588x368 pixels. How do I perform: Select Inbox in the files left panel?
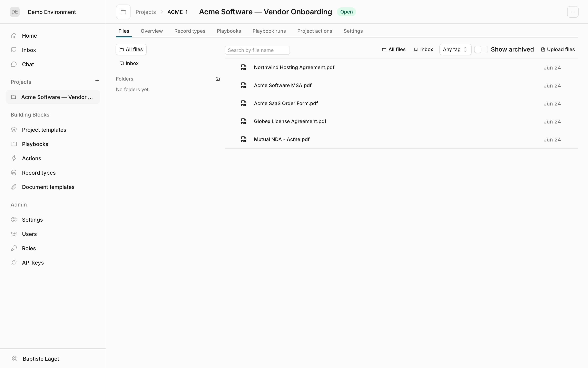(x=129, y=63)
